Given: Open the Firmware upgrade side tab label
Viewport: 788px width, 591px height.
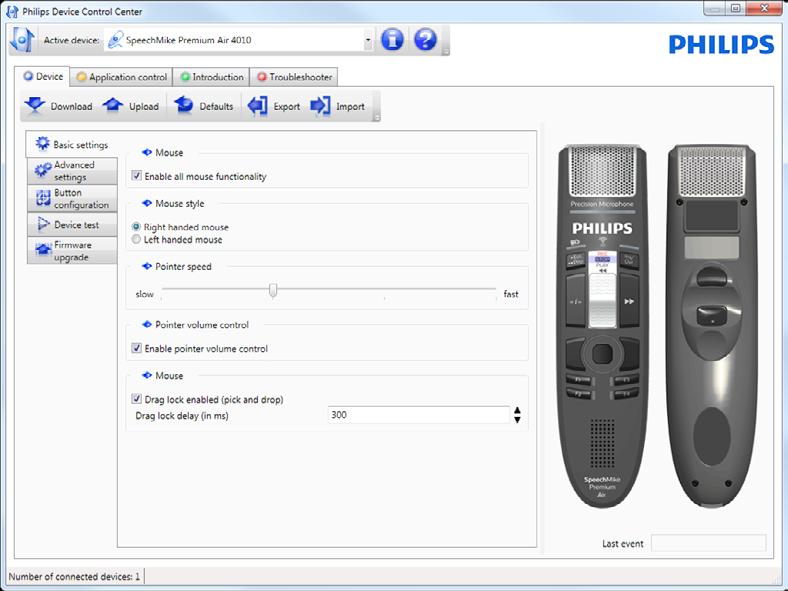Looking at the screenshot, I should [x=73, y=251].
